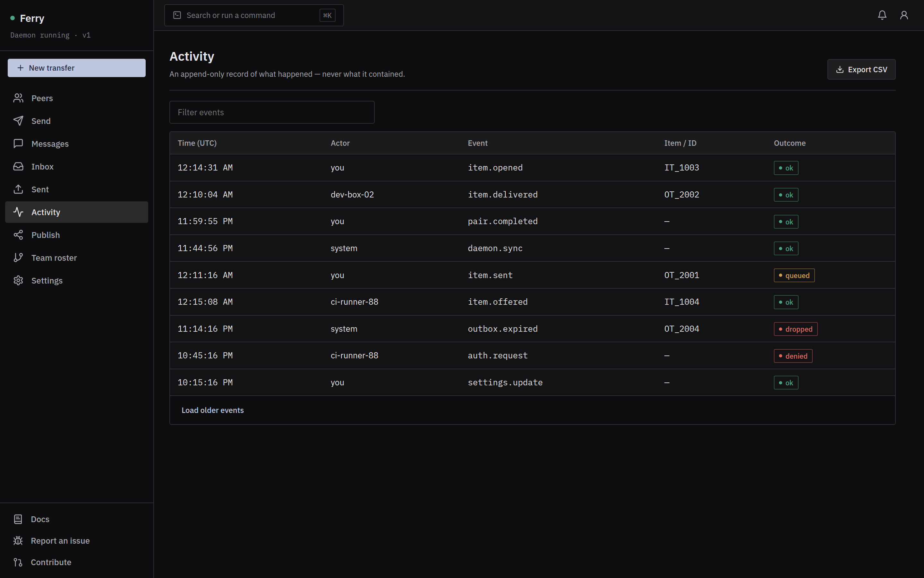Image resolution: width=924 pixels, height=578 pixels.
Task: Click the download icon on Export CSV
Action: coord(840,70)
